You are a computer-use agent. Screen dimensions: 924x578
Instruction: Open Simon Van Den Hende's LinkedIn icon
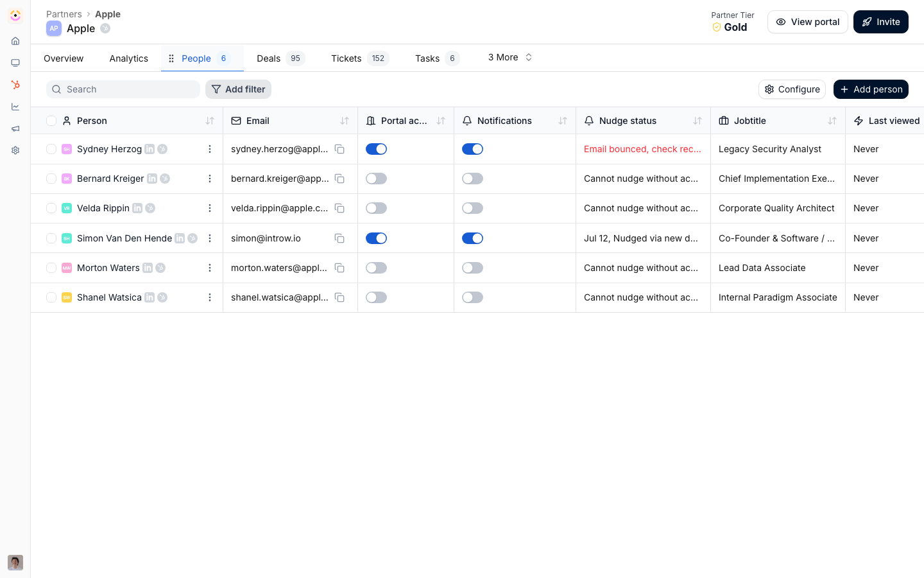[180, 238]
